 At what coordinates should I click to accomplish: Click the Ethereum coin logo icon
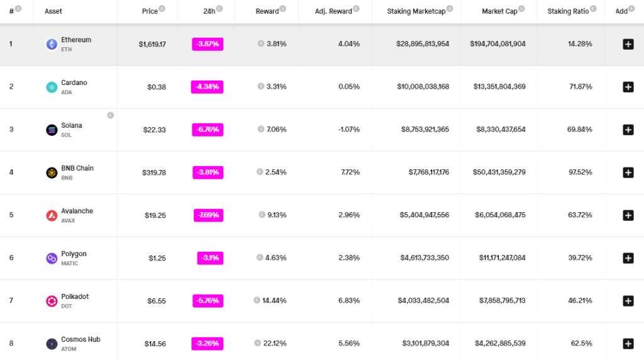tap(52, 44)
